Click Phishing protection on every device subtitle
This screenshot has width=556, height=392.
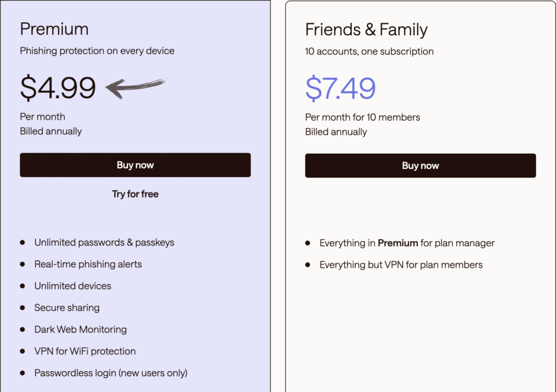point(97,51)
